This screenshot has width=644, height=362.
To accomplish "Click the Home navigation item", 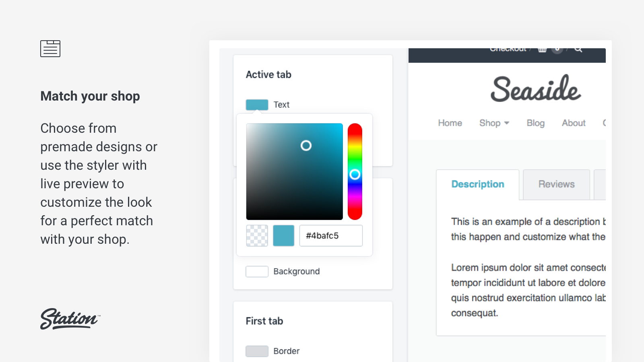I will [x=450, y=123].
